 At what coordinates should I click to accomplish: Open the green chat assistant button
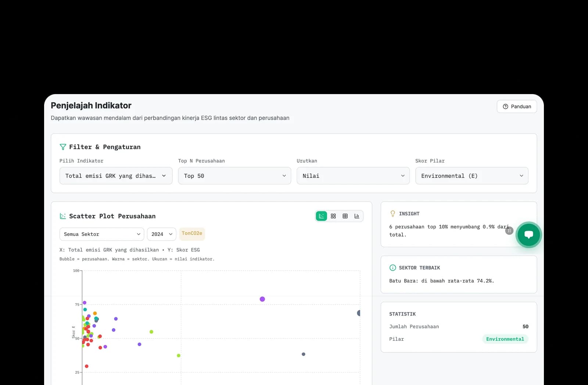pos(529,235)
